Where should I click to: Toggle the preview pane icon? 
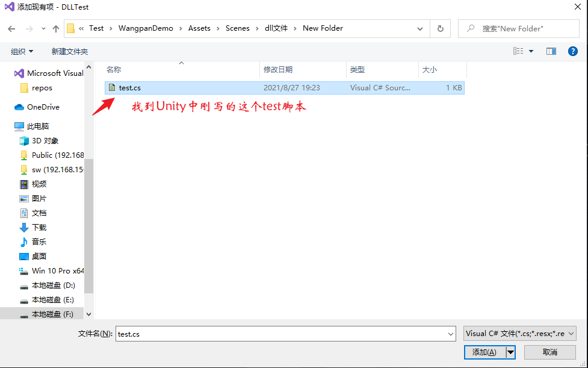click(x=551, y=51)
